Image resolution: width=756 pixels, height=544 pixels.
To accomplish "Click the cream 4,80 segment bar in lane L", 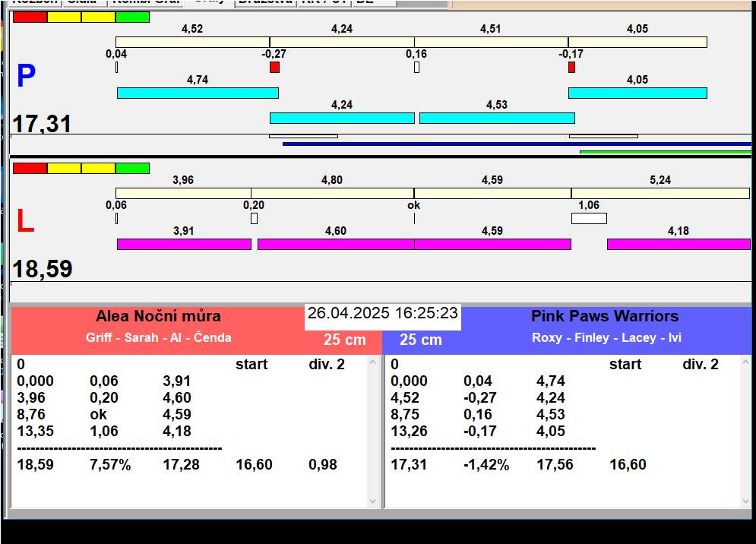I will 332,194.
